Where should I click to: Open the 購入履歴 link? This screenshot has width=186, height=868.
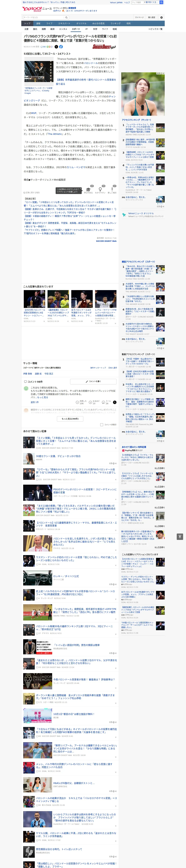pyautogui.click(x=152, y=18)
